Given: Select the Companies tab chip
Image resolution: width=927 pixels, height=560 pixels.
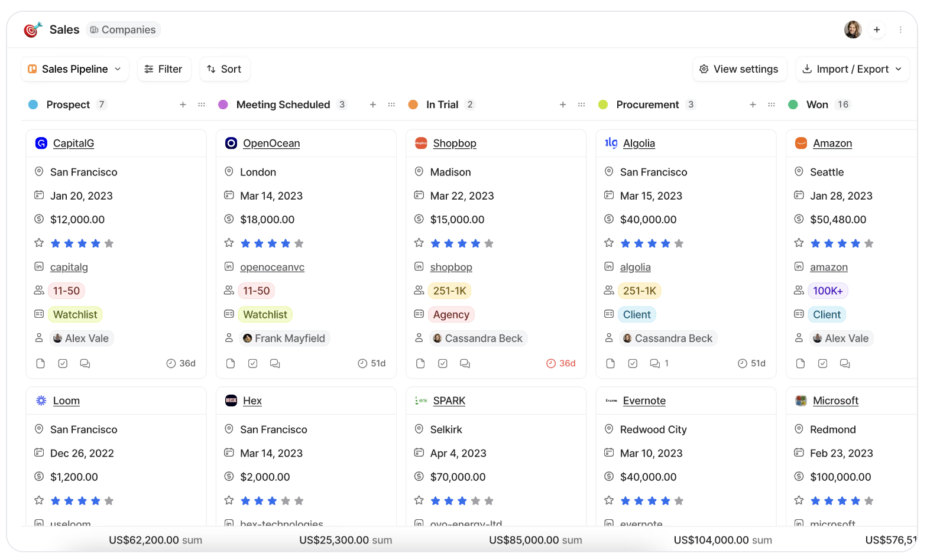Looking at the screenshot, I should 124,30.
